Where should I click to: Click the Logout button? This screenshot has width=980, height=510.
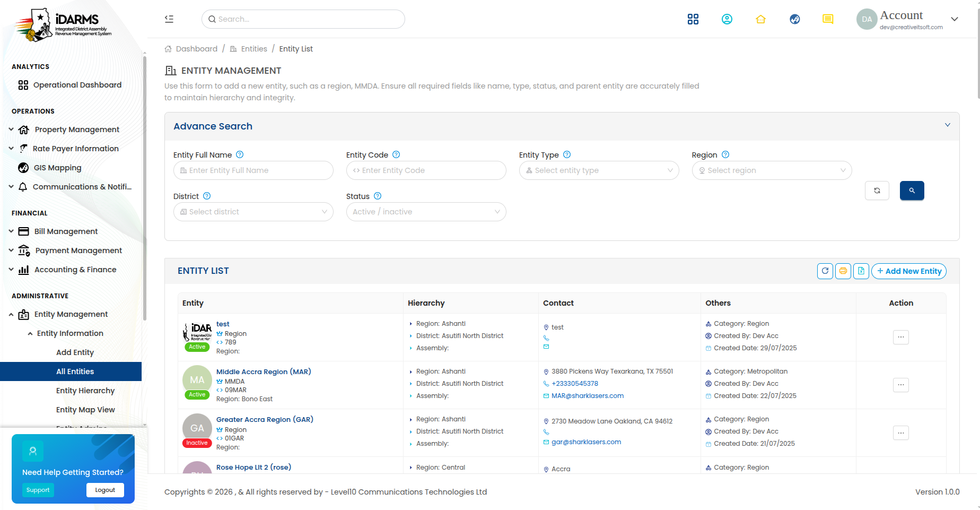105,490
